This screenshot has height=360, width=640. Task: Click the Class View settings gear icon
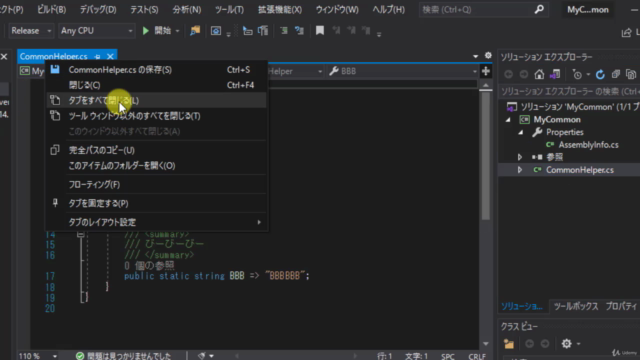click(567, 344)
